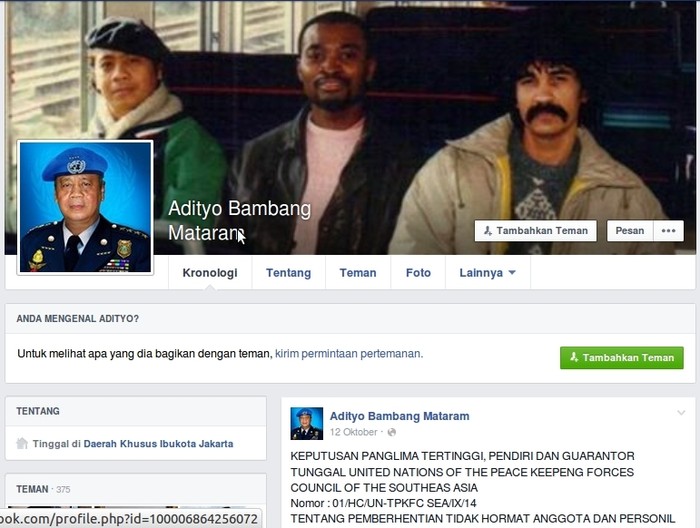Expand the Lainnya dropdown tab

click(x=488, y=273)
